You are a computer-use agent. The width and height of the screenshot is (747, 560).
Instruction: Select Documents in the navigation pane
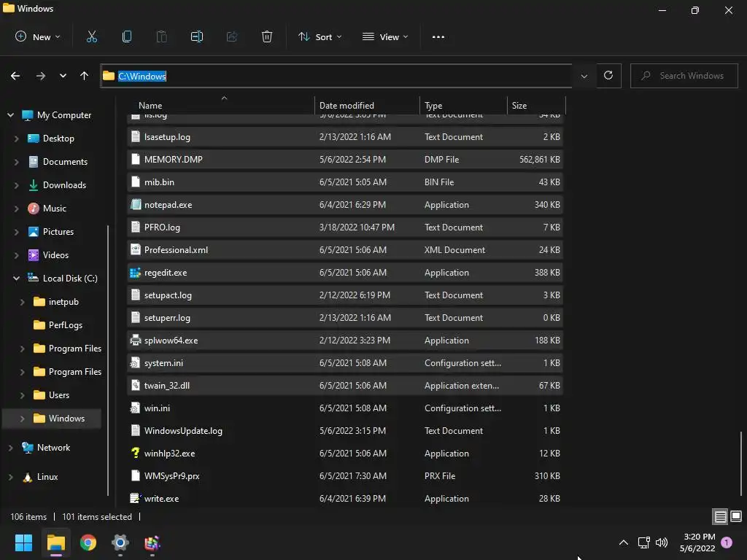point(65,161)
